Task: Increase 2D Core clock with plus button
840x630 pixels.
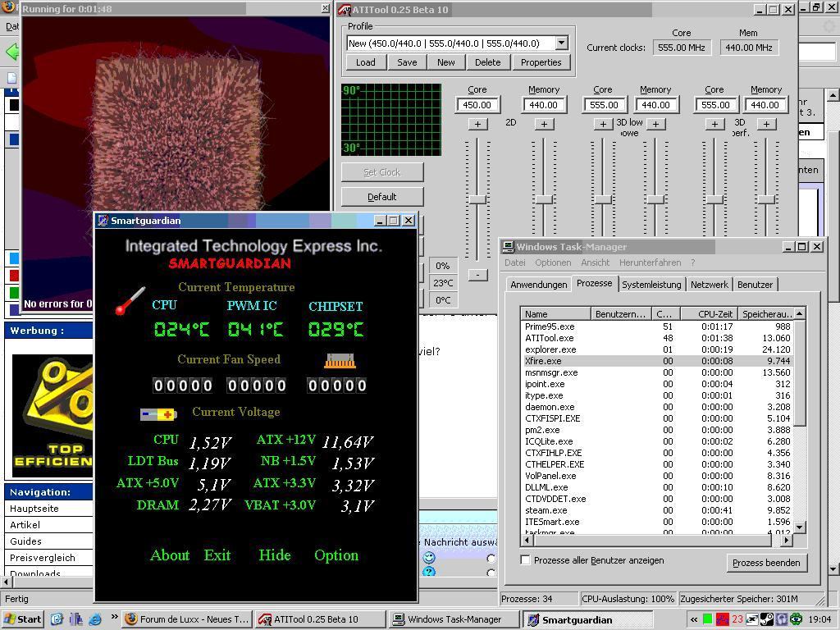Action: coord(477,124)
